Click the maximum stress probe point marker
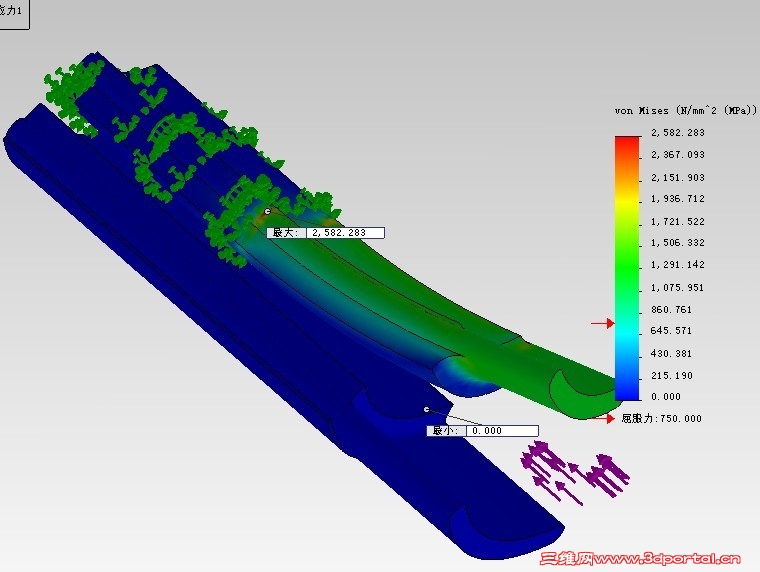760x572 pixels. [x=268, y=211]
